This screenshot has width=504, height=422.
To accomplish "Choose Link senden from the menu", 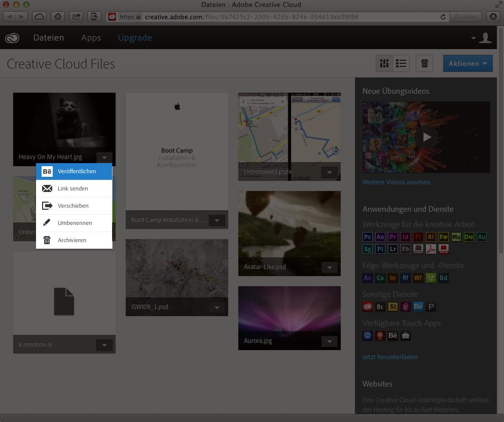I will tap(74, 188).
